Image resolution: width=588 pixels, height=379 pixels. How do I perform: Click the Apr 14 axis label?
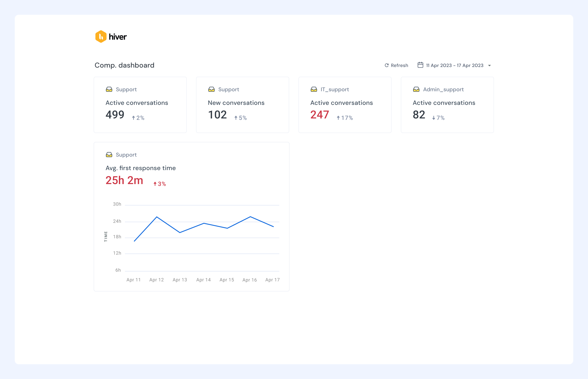click(204, 280)
